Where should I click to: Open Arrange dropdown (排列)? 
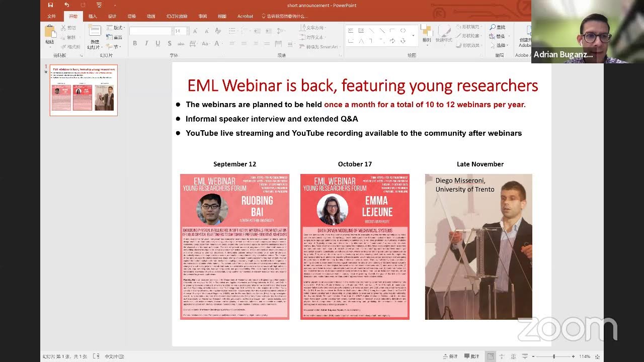[427, 34]
